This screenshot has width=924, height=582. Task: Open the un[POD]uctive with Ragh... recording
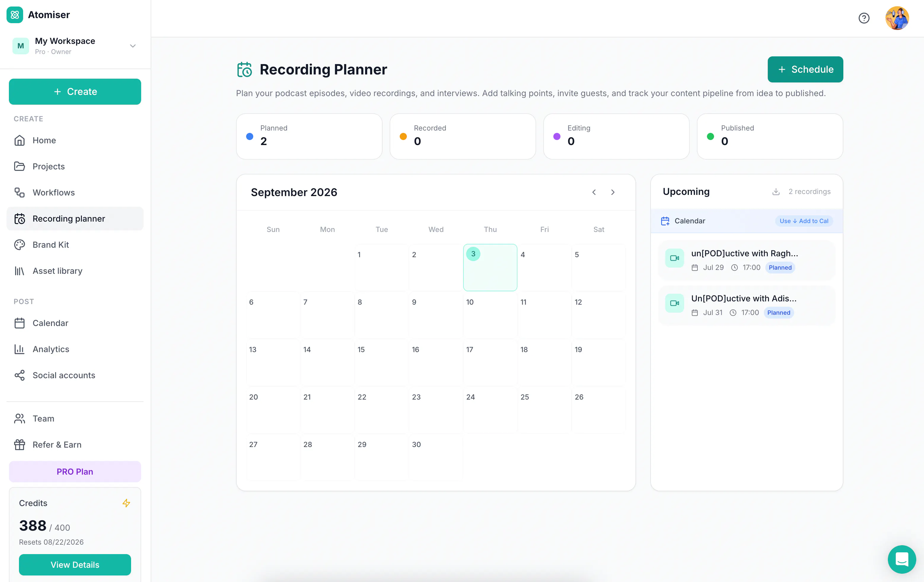click(x=746, y=260)
